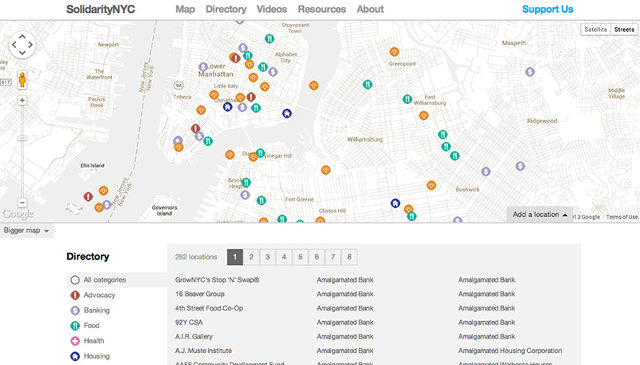
Task: Click the purple marker on Lower Manhattan label
Action: click(x=203, y=67)
